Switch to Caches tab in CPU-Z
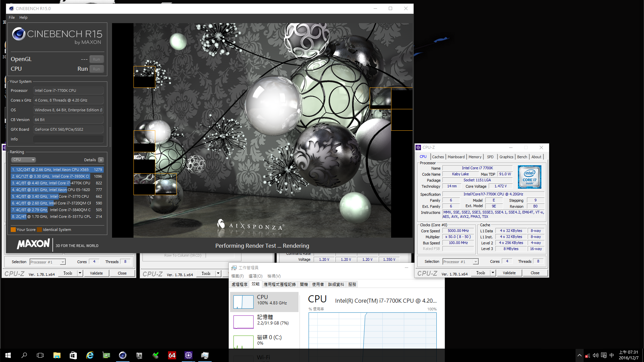Viewport: 644px width, 362px height. 438,157
